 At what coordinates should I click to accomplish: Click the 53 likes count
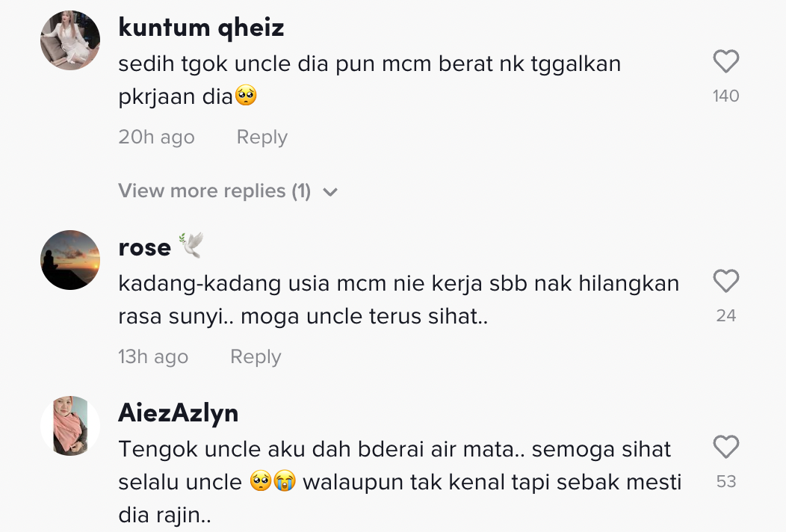(726, 482)
